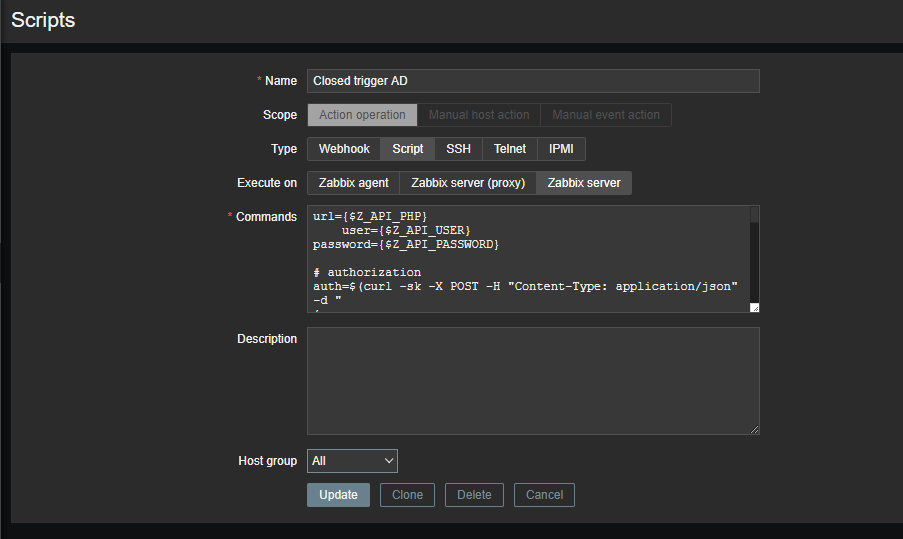Clone this script

coord(407,495)
